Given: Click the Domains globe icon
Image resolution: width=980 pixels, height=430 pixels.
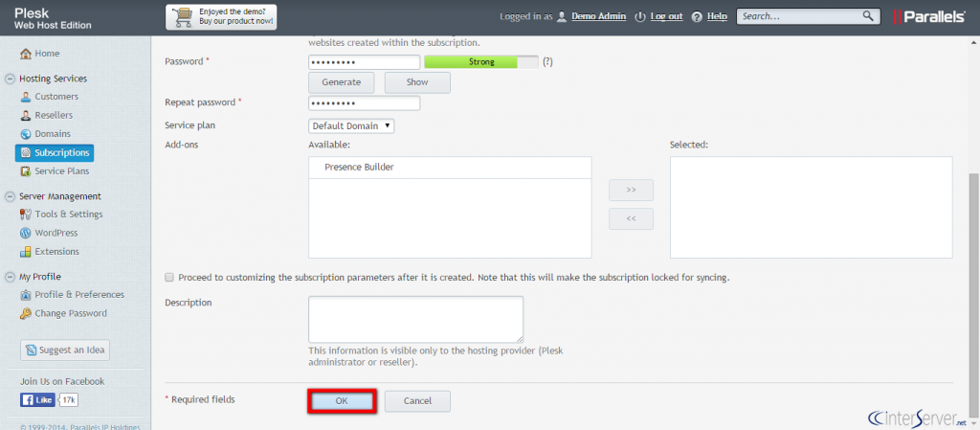Looking at the screenshot, I should (x=26, y=134).
